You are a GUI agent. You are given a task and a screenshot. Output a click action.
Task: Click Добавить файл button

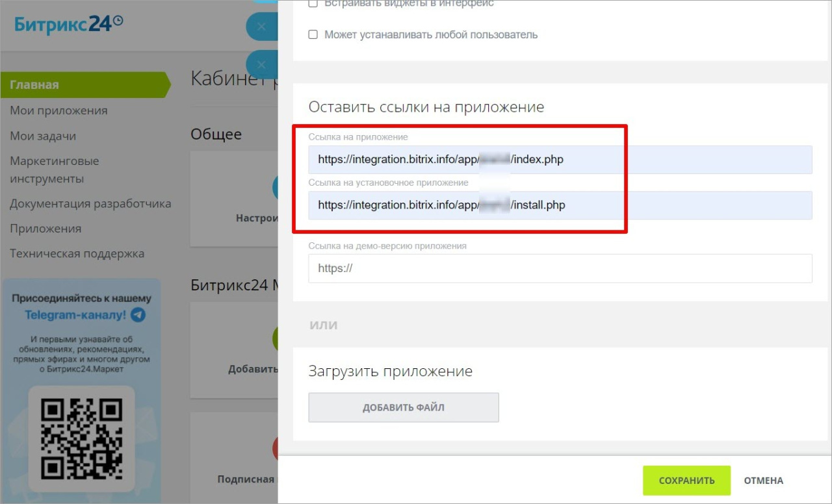coord(404,408)
